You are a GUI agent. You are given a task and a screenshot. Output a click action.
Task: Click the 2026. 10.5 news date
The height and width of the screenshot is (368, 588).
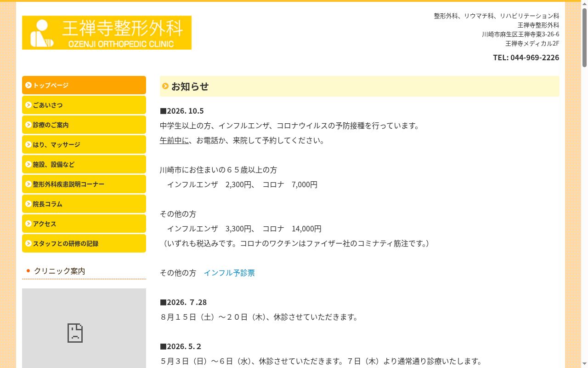pyautogui.click(x=182, y=111)
